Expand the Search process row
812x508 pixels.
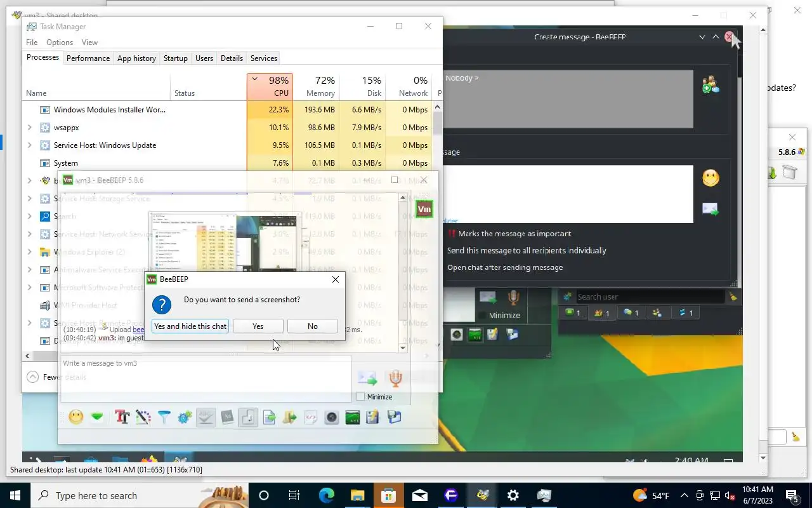[29, 217]
